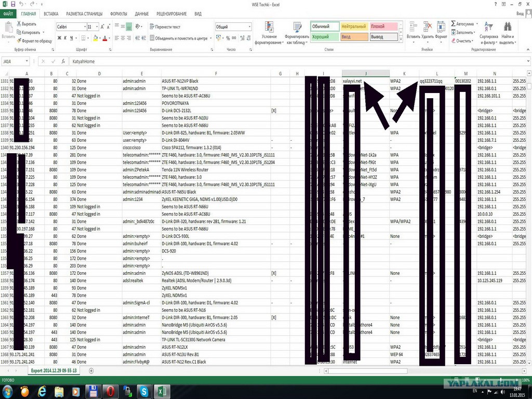Click the yellow fill color bucket
The image size is (532, 399).
click(x=96, y=38)
